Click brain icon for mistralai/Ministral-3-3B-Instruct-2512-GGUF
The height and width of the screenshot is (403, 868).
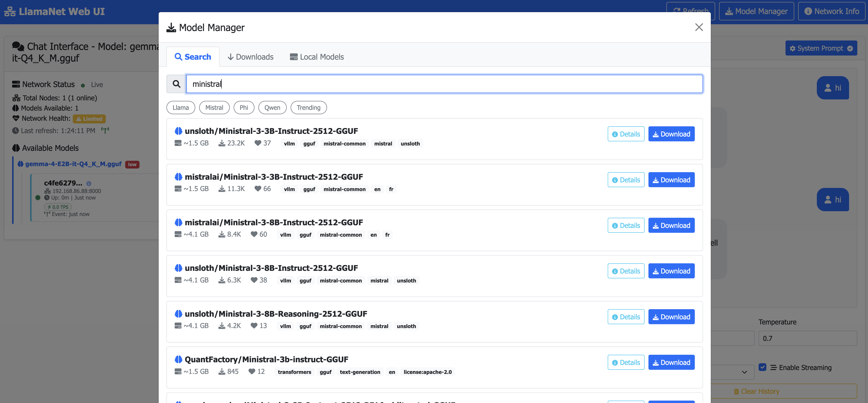[178, 177]
